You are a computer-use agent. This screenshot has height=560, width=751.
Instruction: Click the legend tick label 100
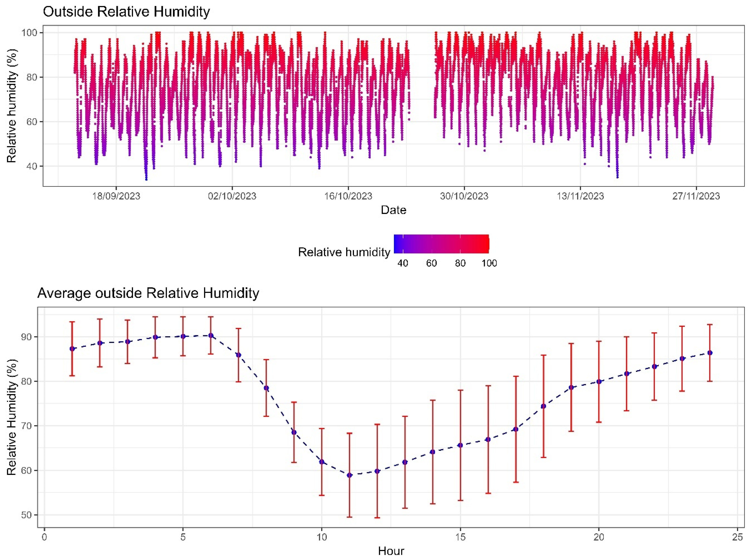click(489, 263)
